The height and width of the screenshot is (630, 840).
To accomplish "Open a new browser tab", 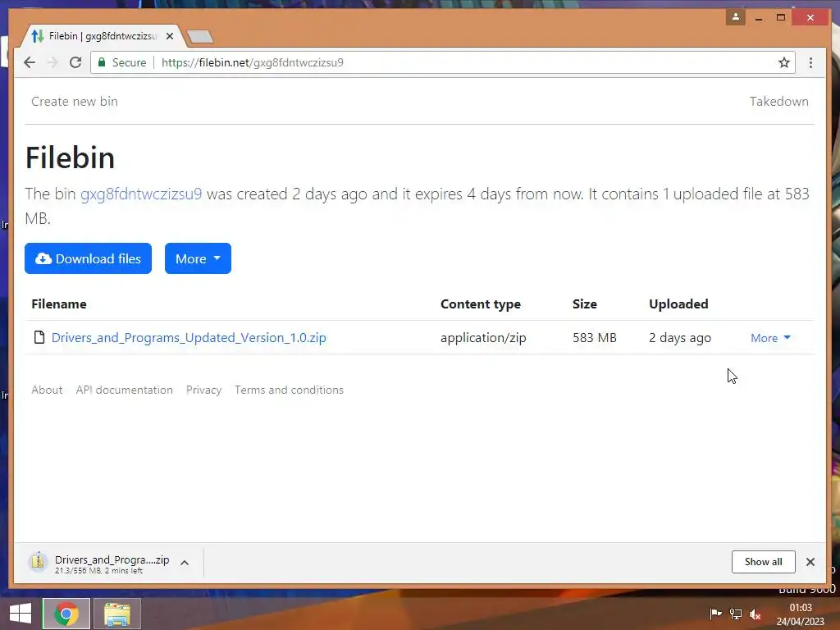I will [x=200, y=36].
